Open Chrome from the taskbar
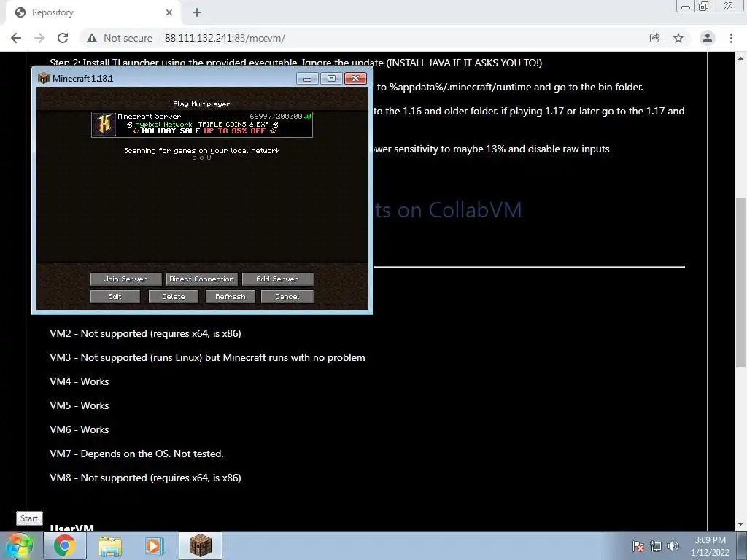Screen dimensions: 747x560 tap(65, 545)
